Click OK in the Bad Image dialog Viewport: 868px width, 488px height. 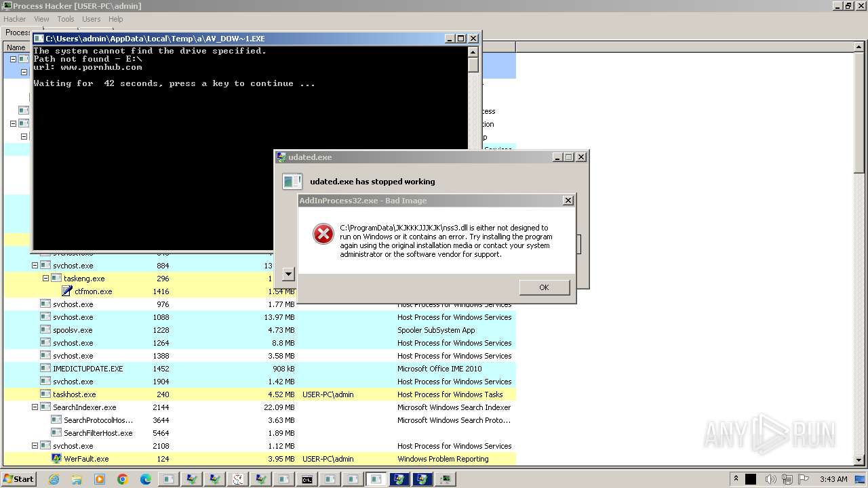544,287
